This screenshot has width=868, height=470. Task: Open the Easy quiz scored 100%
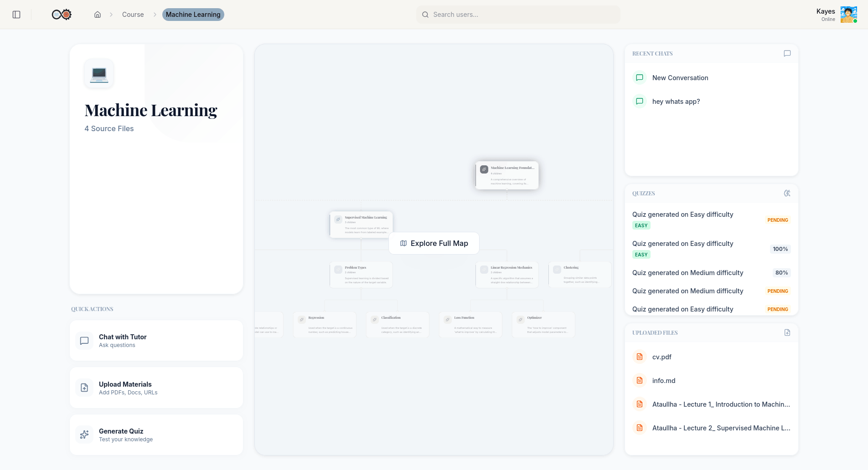pos(711,249)
